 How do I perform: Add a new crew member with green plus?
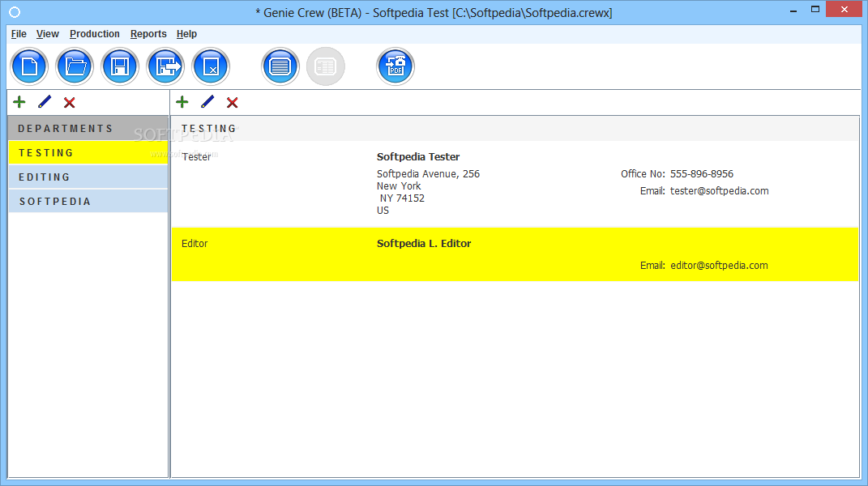pos(182,102)
